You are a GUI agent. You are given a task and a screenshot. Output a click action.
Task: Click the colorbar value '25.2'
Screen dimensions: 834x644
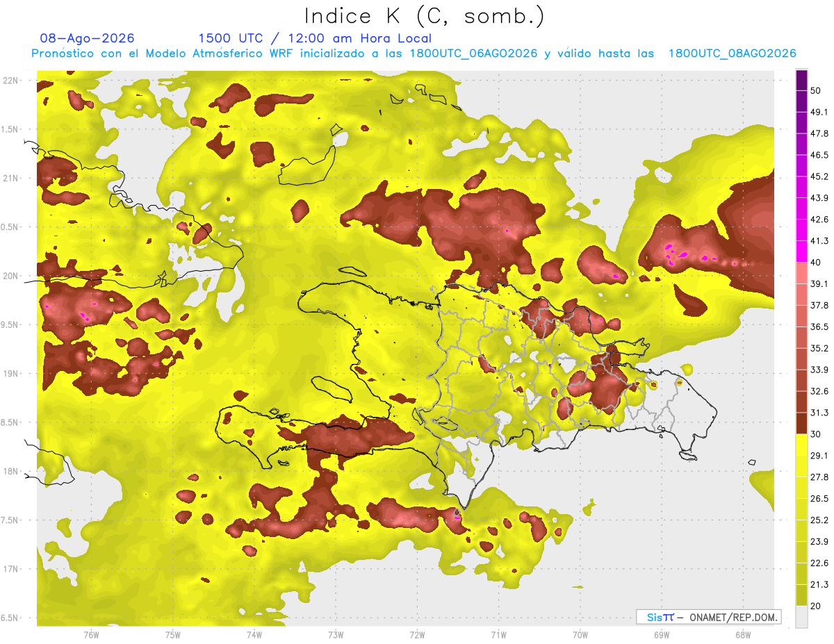coord(819,520)
